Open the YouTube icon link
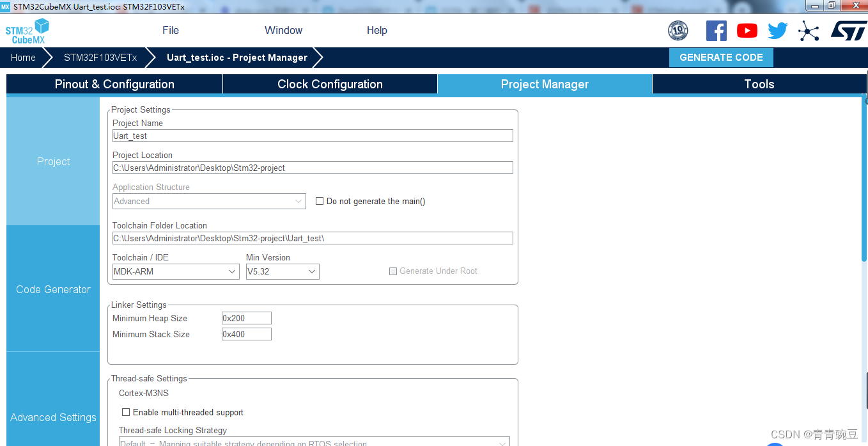The image size is (868, 446). click(747, 31)
